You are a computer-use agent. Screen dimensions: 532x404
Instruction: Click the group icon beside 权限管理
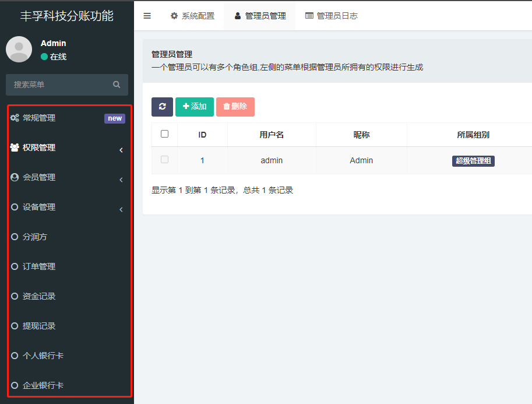[15, 147]
